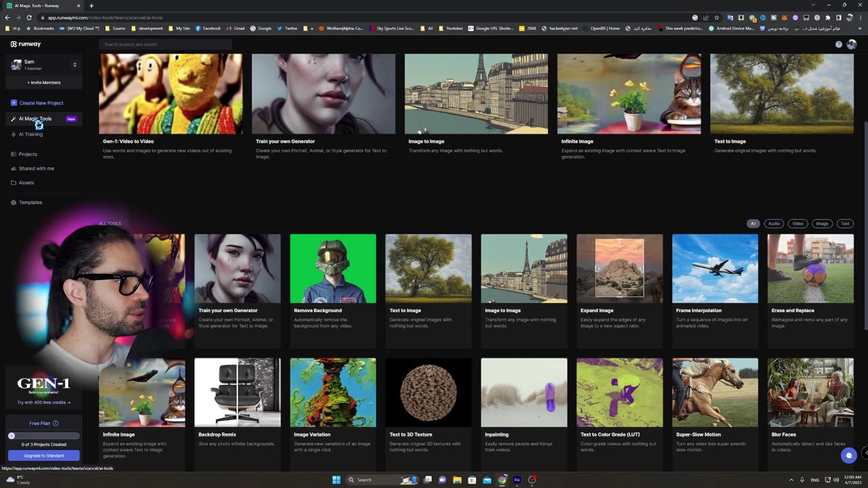The image size is (868, 488).
Task: Select the All filter pill
Action: (x=753, y=223)
